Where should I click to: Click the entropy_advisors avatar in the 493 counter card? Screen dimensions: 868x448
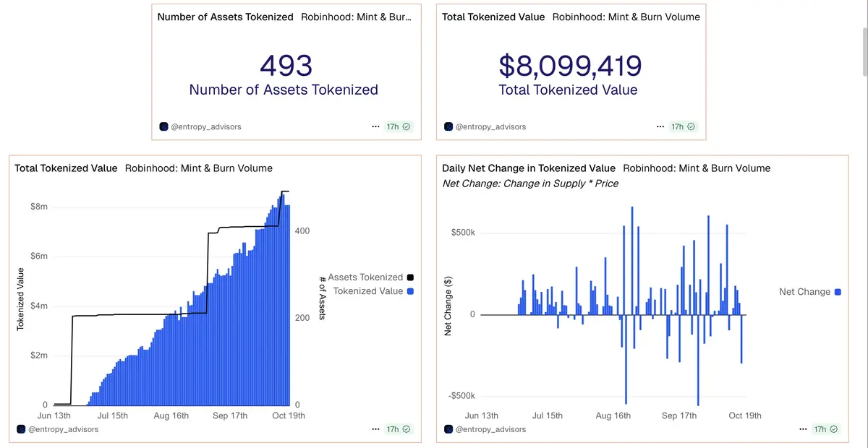(x=163, y=126)
